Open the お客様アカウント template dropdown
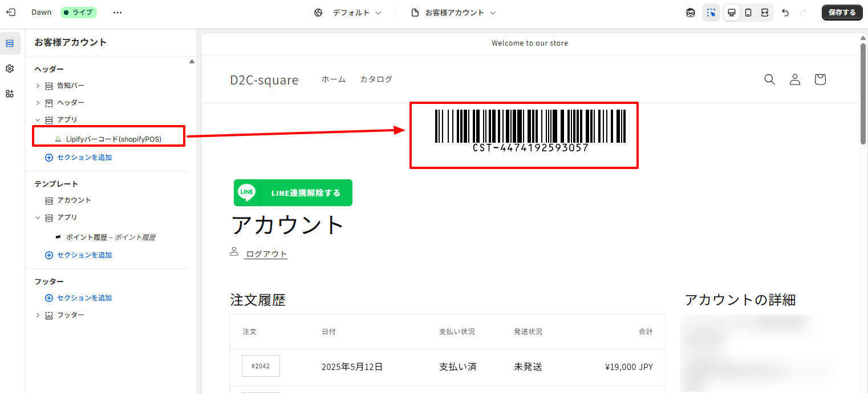This screenshot has height=394, width=868. tap(453, 13)
